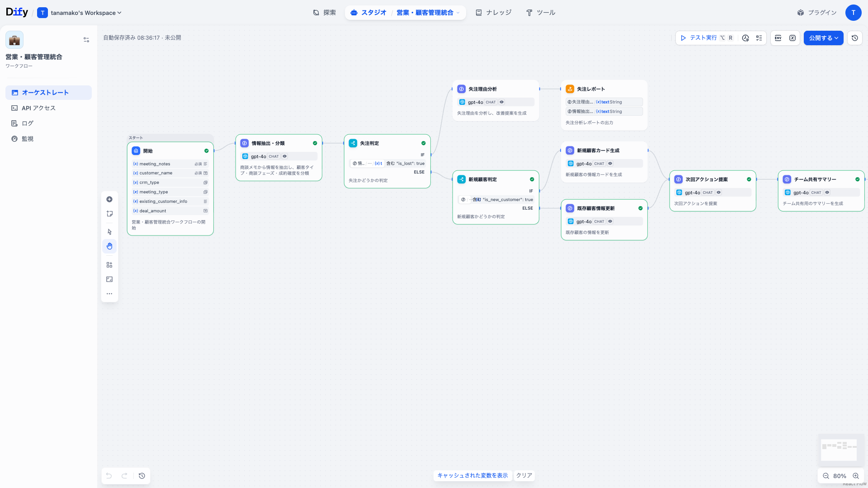
Task: Organize blocks into tidy layout
Action: coord(109,264)
